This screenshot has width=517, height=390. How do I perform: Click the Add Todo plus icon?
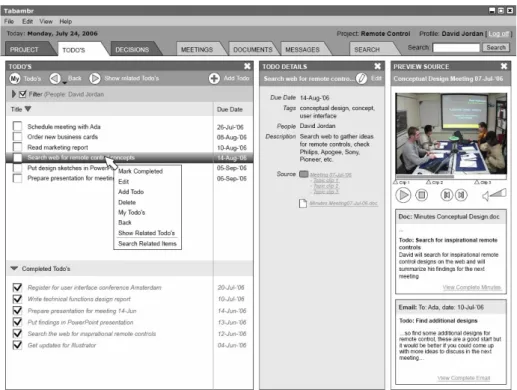214,79
